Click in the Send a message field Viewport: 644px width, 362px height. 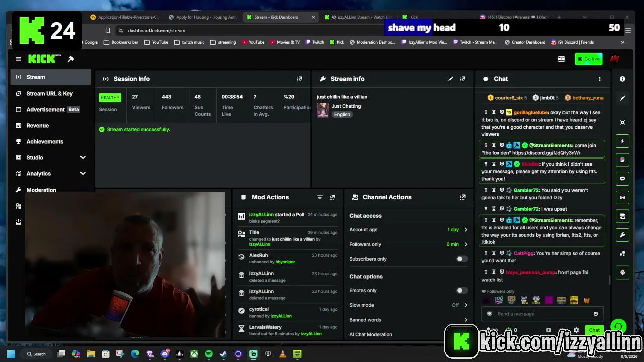(543, 314)
